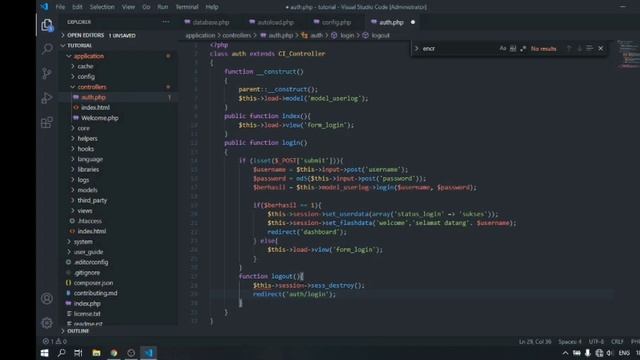Expand the libraries folder

pyautogui.click(x=88, y=169)
